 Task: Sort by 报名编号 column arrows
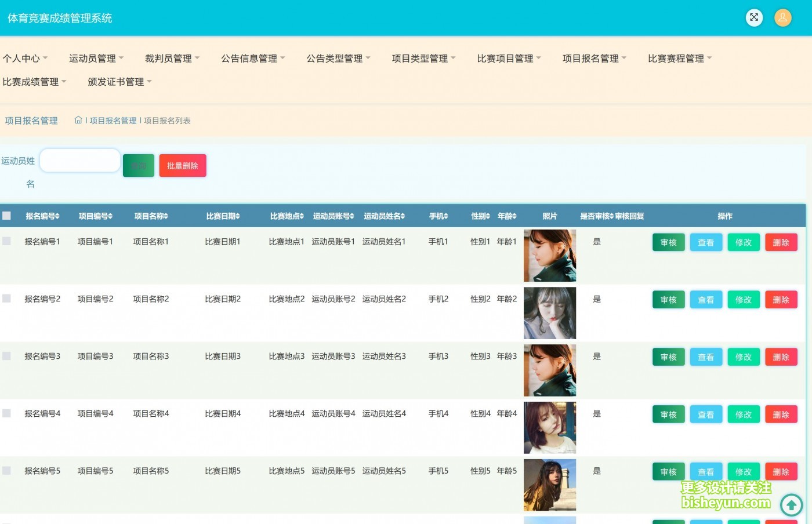pos(58,216)
